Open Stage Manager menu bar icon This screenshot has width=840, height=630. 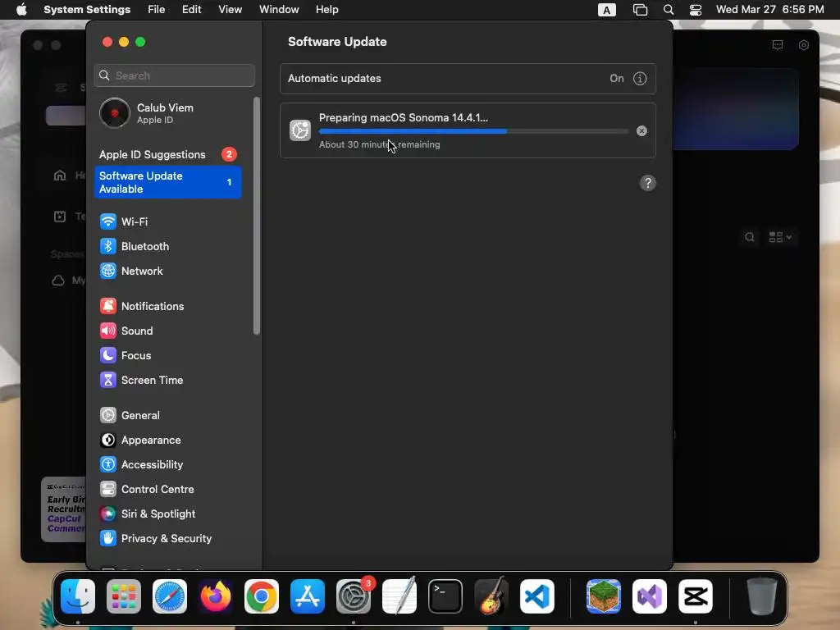point(640,10)
